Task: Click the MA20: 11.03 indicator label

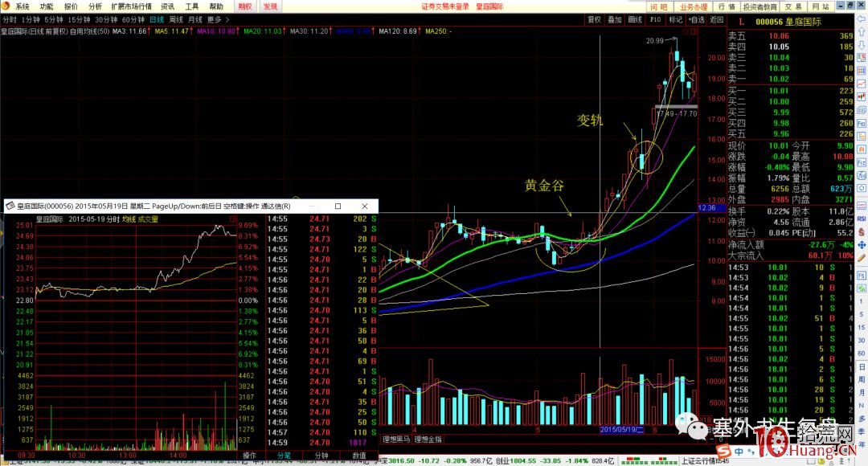Action: click(264, 31)
